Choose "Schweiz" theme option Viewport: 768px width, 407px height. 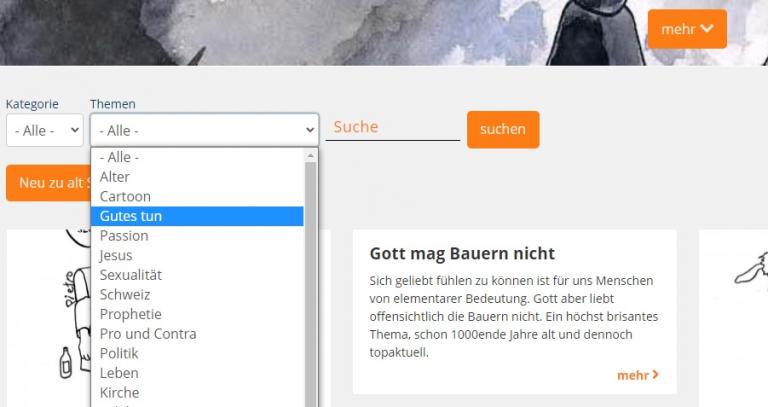(125, 295)
